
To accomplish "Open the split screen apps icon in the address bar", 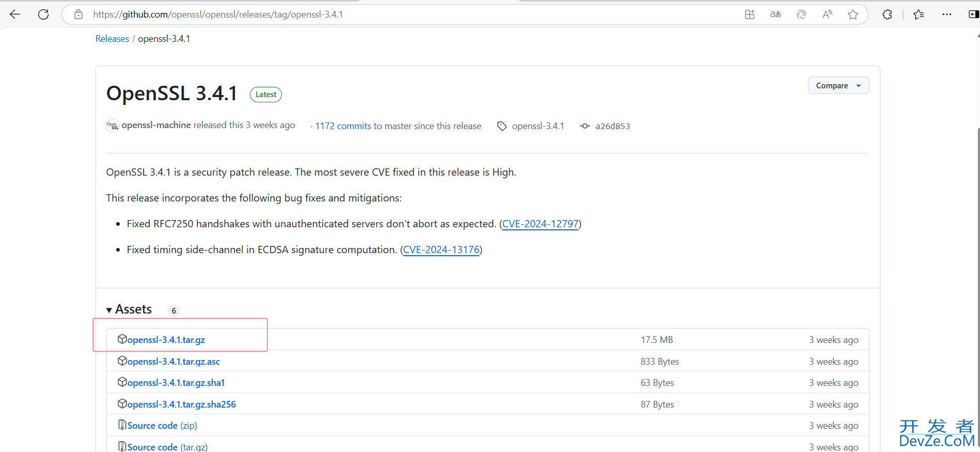I will [x=750, y=14].
